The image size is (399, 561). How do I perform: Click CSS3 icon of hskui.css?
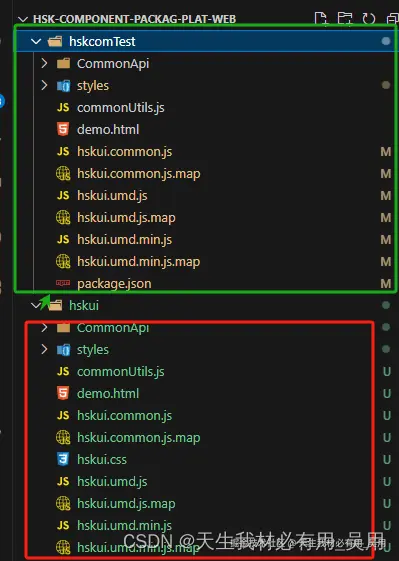click(x=63, y=459)
